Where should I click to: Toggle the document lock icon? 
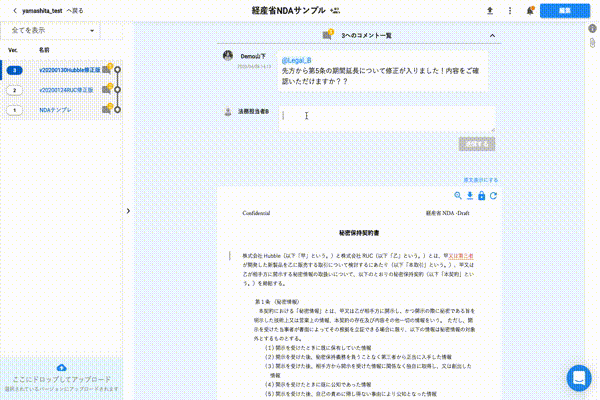click(482, 196)
